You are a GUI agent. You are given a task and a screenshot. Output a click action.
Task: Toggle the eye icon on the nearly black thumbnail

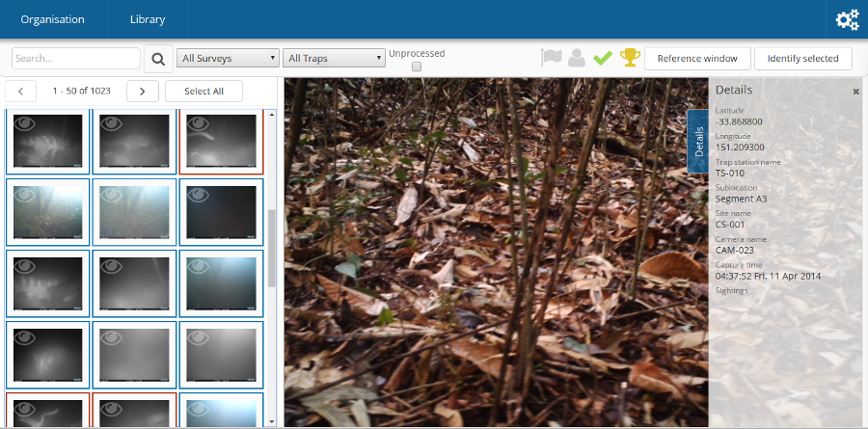tap(197, 194)
